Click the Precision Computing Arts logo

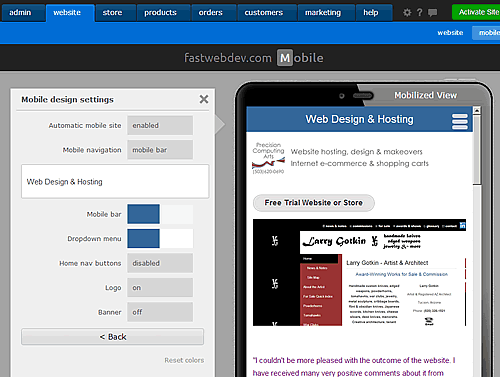pyautogui.click(x=268, y=158)
